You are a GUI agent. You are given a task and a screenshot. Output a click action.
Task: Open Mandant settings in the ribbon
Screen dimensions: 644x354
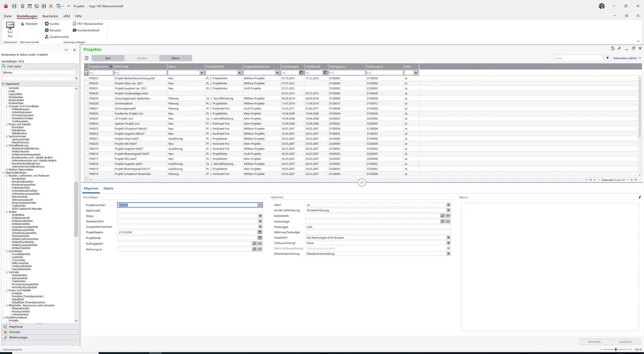28,24
